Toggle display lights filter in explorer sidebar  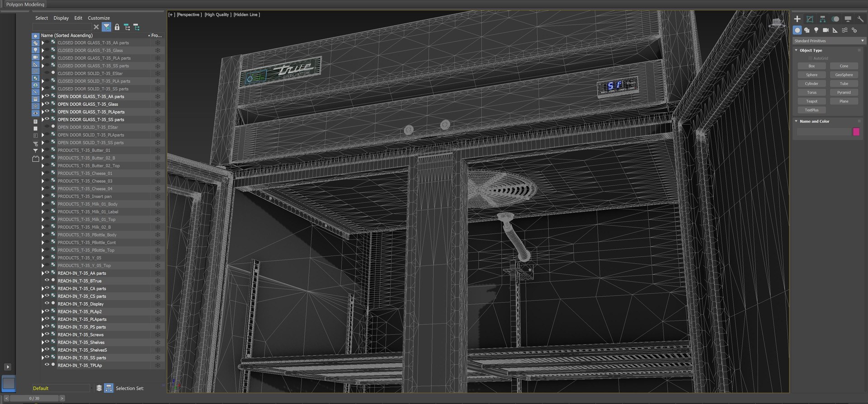point(36,50)
